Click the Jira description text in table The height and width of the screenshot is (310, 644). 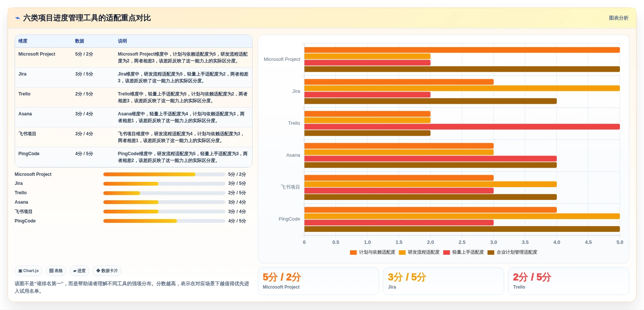coord(183,77)
